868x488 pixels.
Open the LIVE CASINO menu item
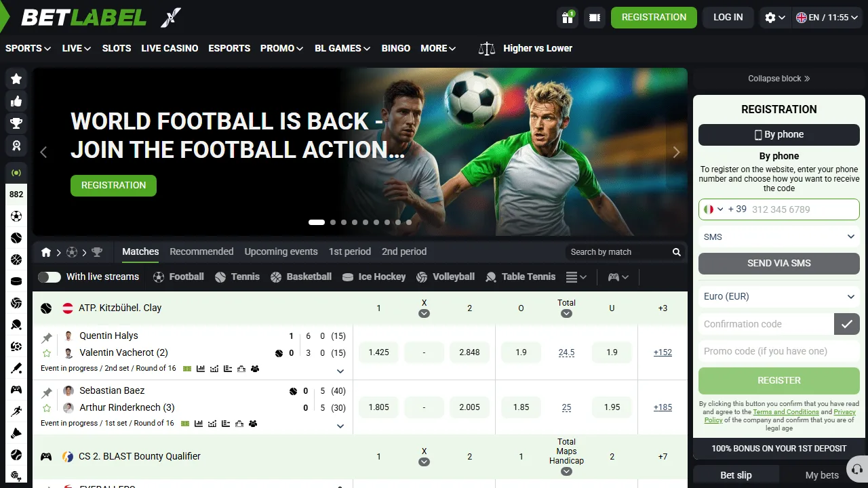170,48
